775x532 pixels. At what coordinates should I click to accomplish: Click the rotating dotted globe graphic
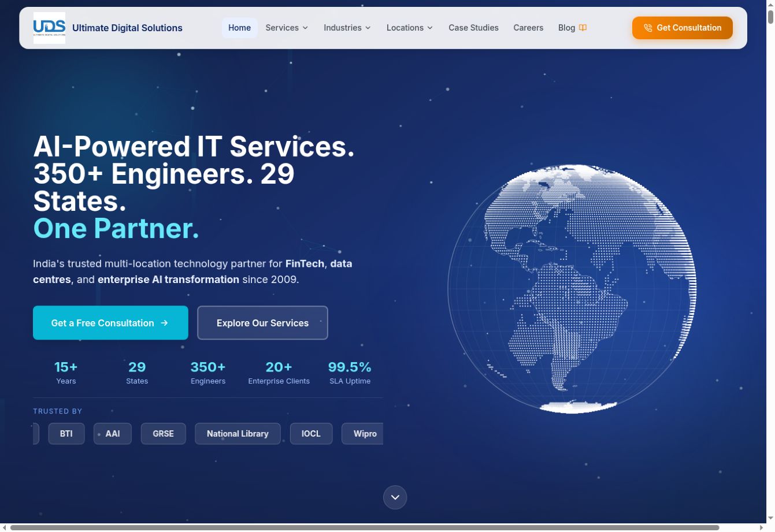tap(572, 289)
